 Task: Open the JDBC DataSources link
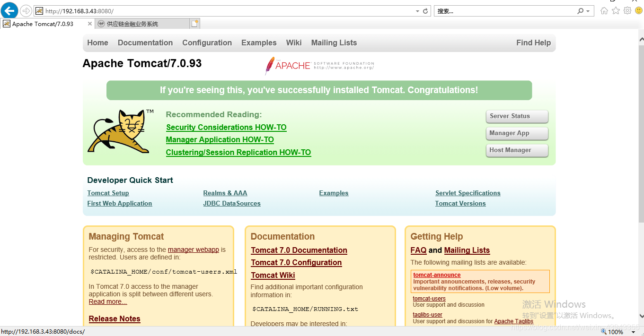tap(232, 203)
